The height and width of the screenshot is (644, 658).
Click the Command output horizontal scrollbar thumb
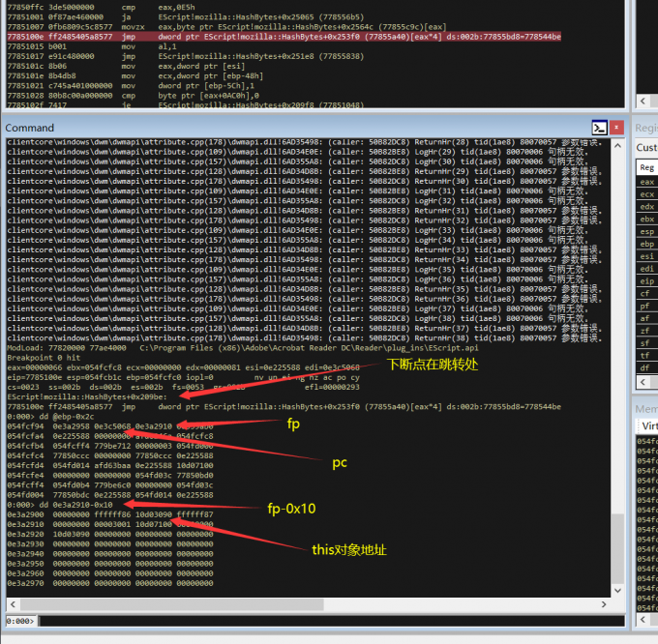pos(172,604)
